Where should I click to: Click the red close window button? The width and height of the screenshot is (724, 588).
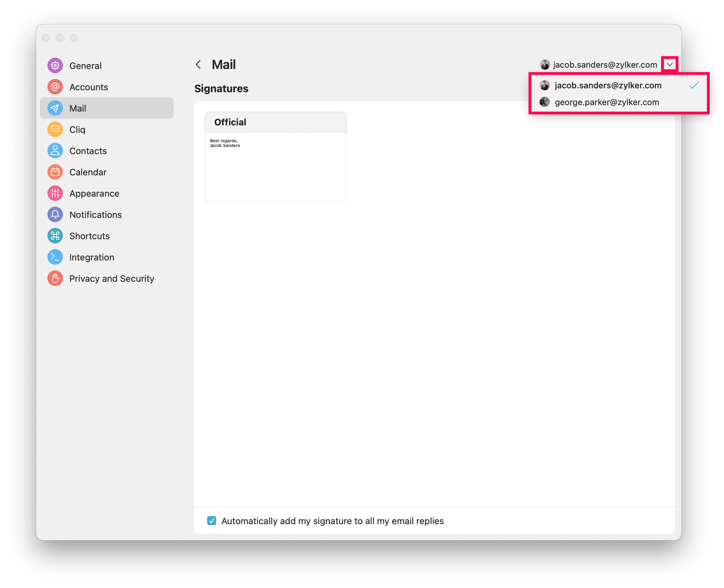pyautogui.click(x=46, y=38)
